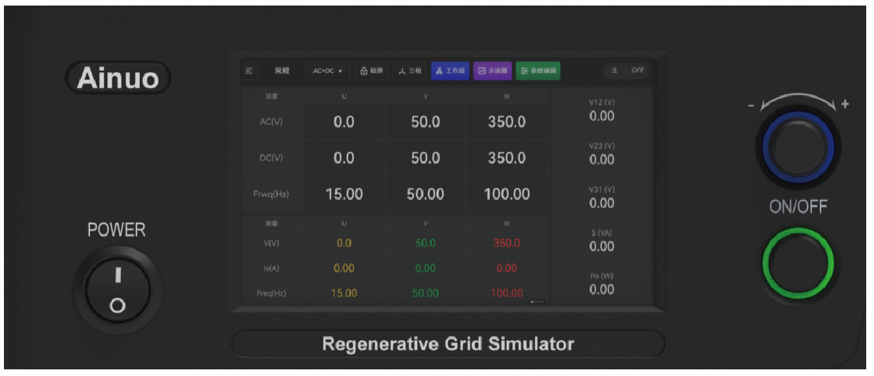
Task: Toggle the green ON/OFF output button
Action: point(798,263)
